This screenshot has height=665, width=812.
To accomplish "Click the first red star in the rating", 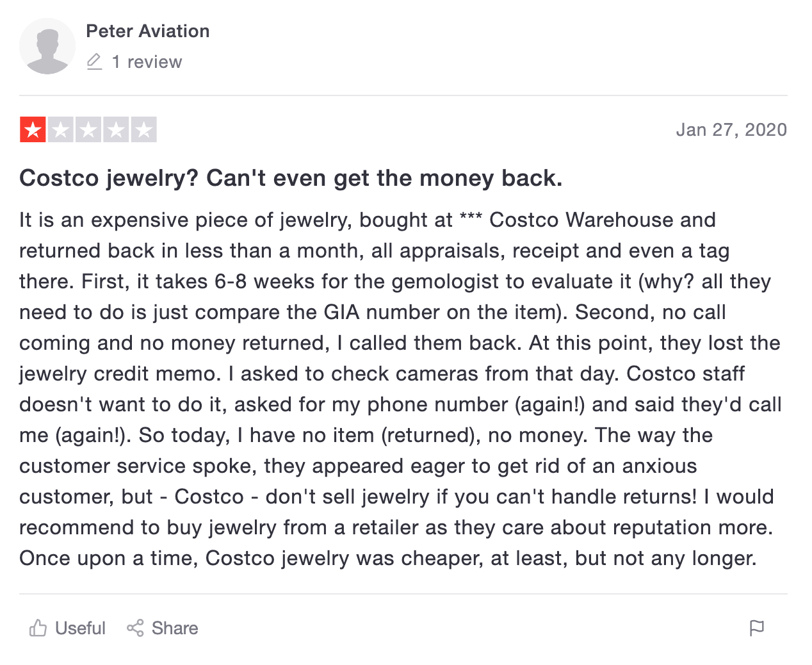I will 33,129.
